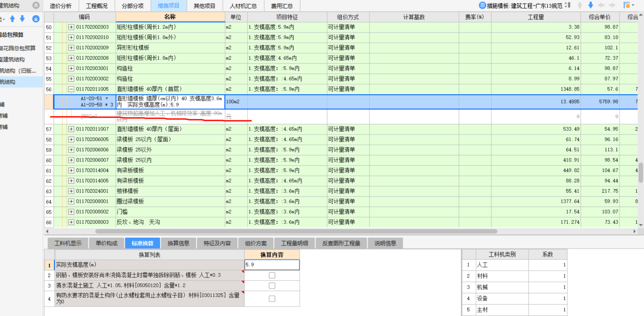Open the 工程概况 tab
This screenshot has height=316, width=644.
click(x=96, y=6)
